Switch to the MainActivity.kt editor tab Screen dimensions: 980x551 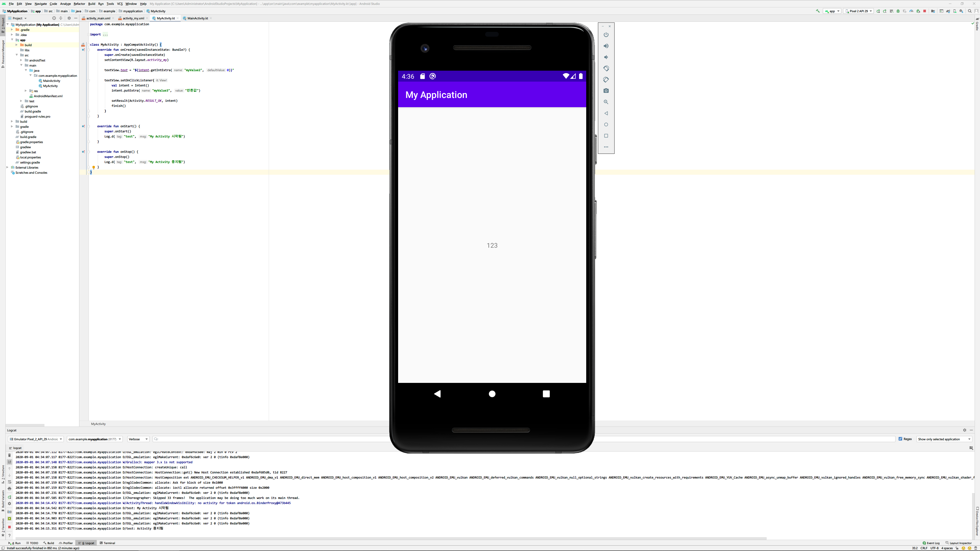click(x=198, y=18)
